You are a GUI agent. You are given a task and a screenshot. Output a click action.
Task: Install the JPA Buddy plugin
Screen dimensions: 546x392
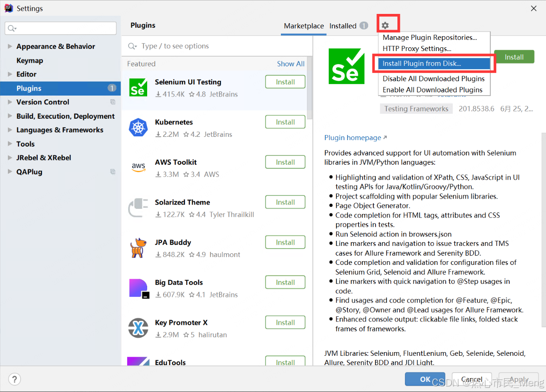(x=285, y=243)
